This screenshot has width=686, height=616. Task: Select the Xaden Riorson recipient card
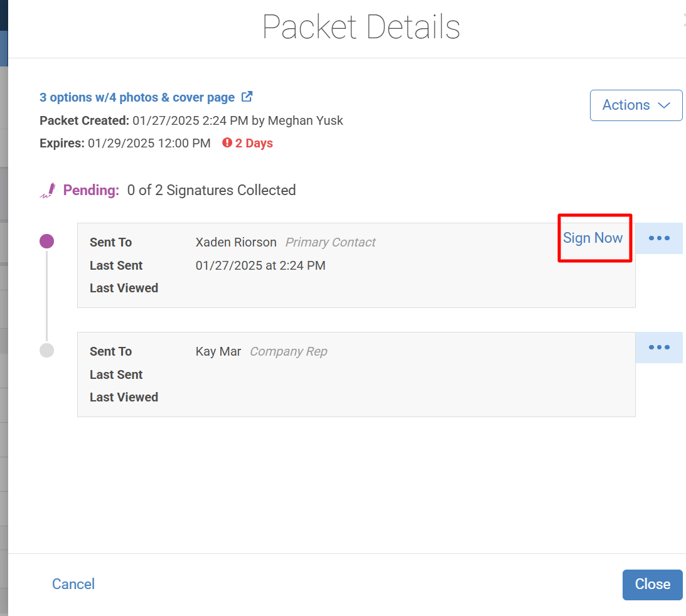356,265
